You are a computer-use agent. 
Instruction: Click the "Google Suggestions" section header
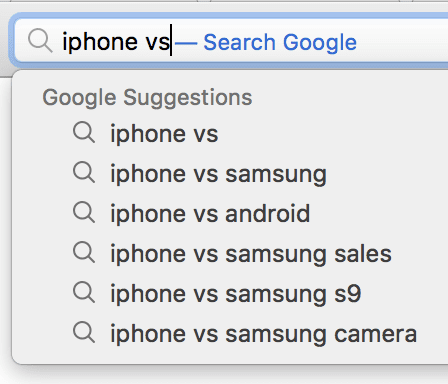tap(147, 98)
